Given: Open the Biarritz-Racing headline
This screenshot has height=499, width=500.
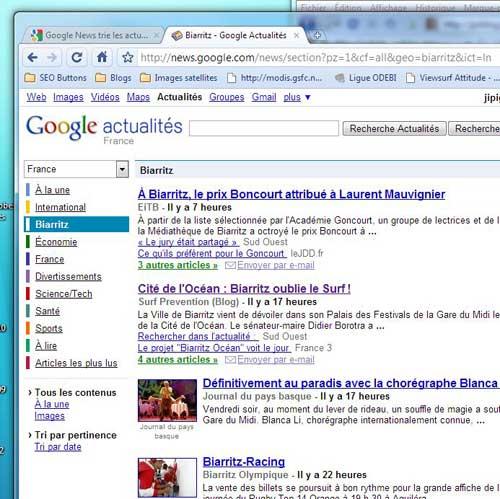Looking at the screenshot, I should pyautogui.click(x=244, y=462).
